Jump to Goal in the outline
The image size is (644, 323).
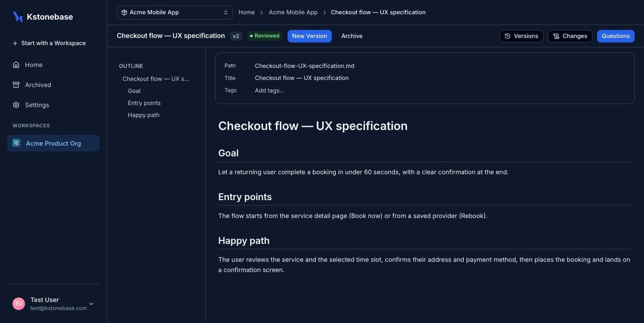134,91
